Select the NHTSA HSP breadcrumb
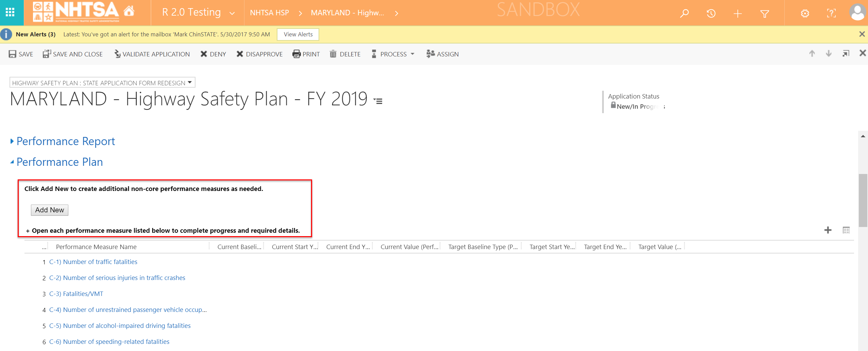This screenshot has height=351, width=868. (269, 13)
